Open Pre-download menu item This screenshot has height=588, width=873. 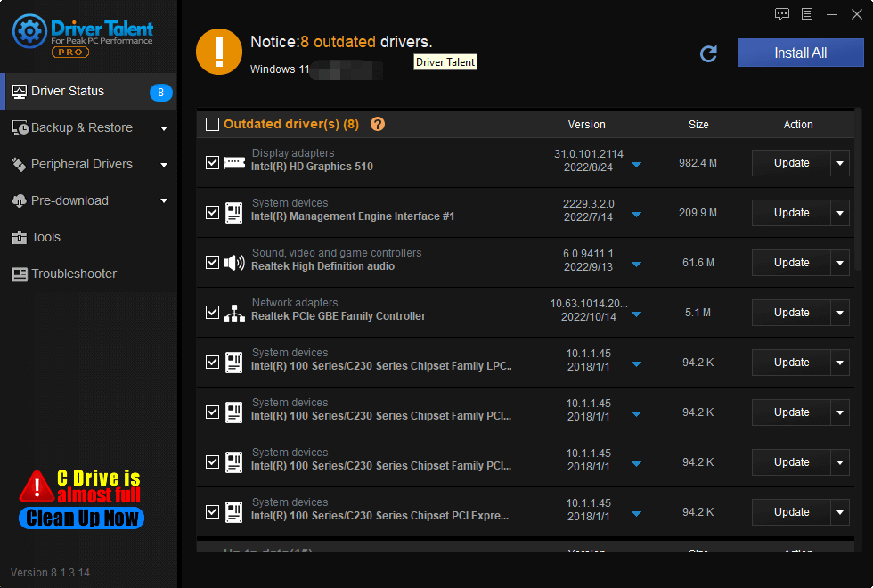[x=89, y=201]
